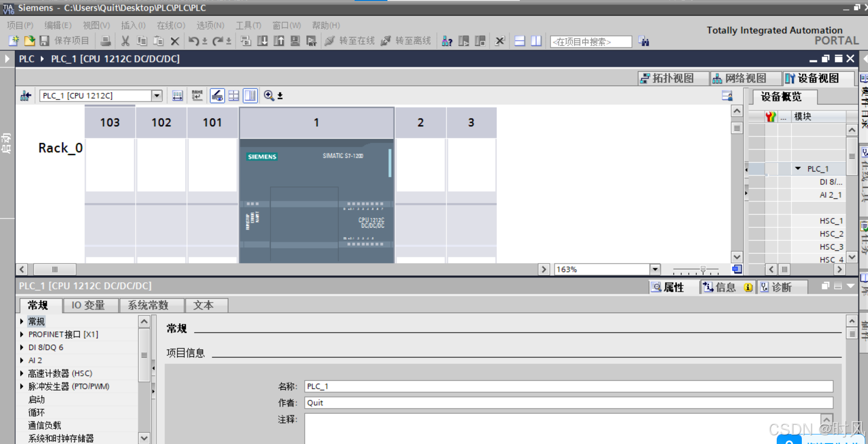Click the Print icon in toolbar
This screenshot has height=444, width=868.
[105, 41]
